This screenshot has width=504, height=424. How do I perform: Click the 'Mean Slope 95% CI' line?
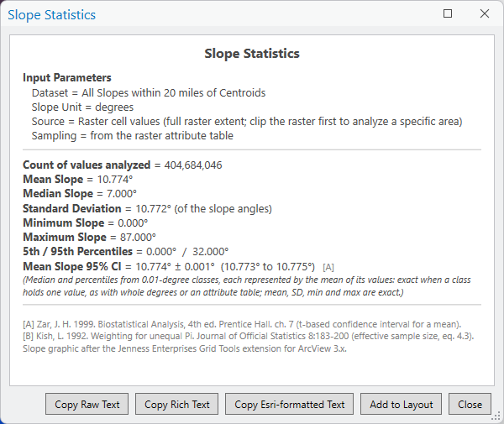169,267
